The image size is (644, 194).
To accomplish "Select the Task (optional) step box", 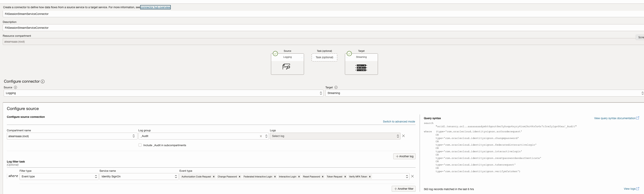I will pos(324,57).
